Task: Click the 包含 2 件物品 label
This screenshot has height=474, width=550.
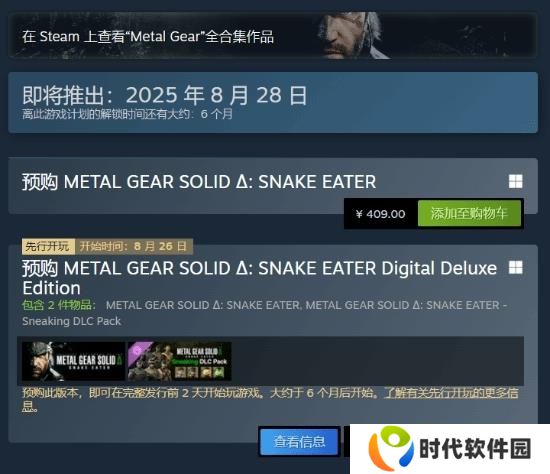Action: click(x=59, y=305)
